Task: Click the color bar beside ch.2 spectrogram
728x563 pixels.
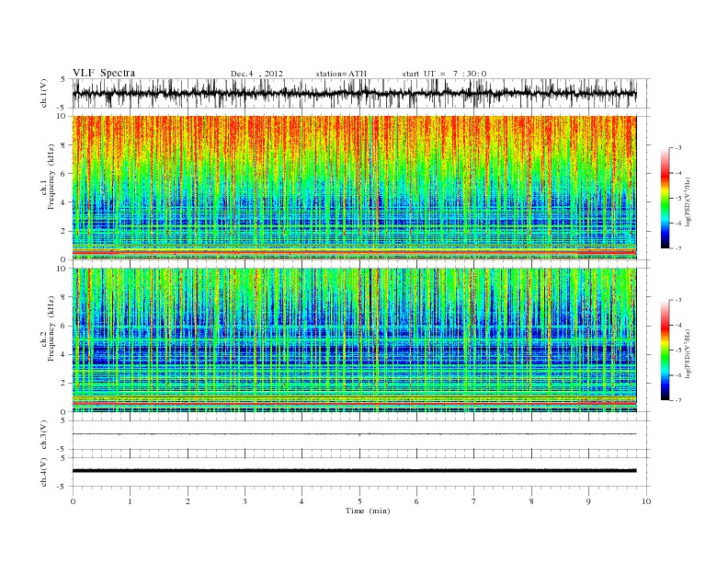Action: click(x=665, y=350)
